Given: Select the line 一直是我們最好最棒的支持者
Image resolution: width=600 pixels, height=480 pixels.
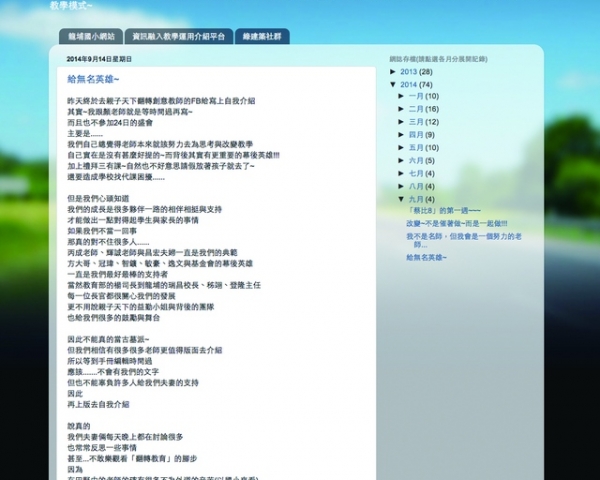Looking at the screenshot, I should click(117, 274).
